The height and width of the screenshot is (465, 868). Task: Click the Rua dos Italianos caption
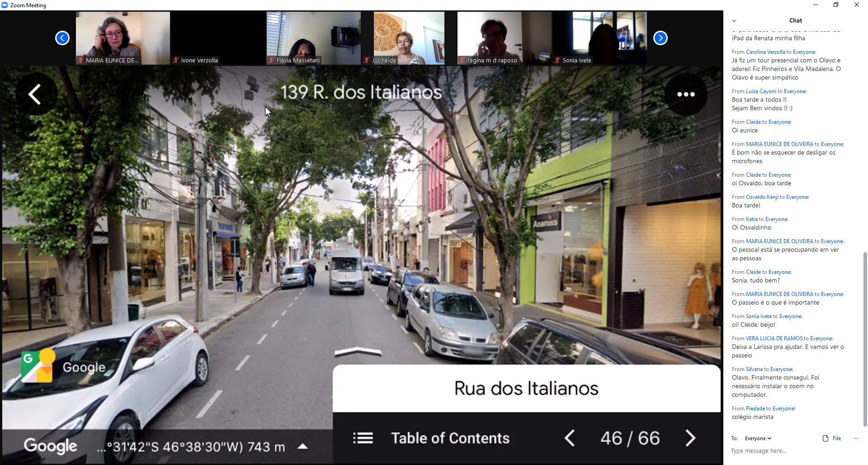pyautogui.click(x=526, y=388)
